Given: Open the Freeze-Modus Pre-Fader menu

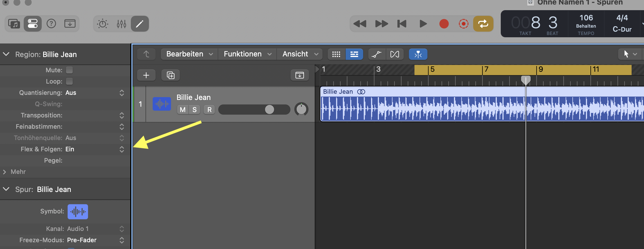Looking at the screenshot, I should tap(122, 240).
